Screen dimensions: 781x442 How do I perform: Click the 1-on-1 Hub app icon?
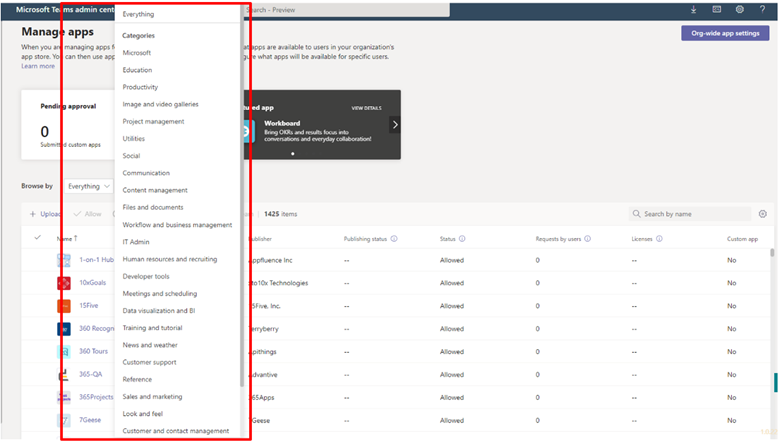64,261
